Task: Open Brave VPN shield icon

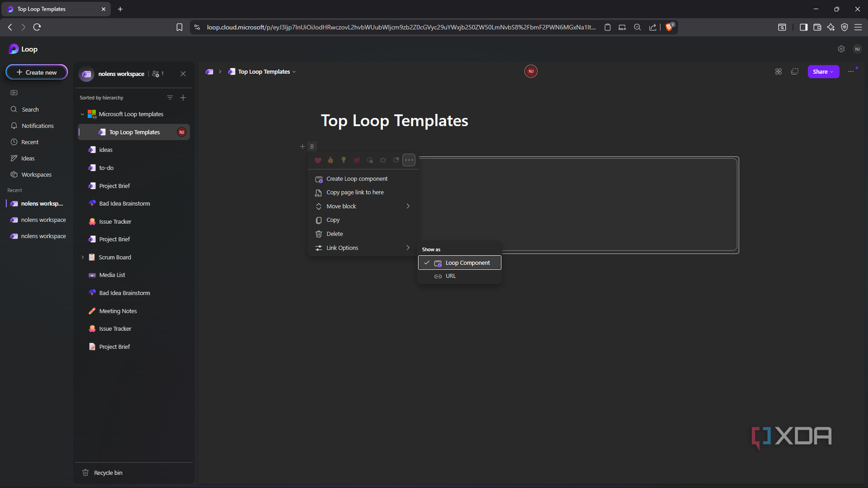Action: coord(844,27)
